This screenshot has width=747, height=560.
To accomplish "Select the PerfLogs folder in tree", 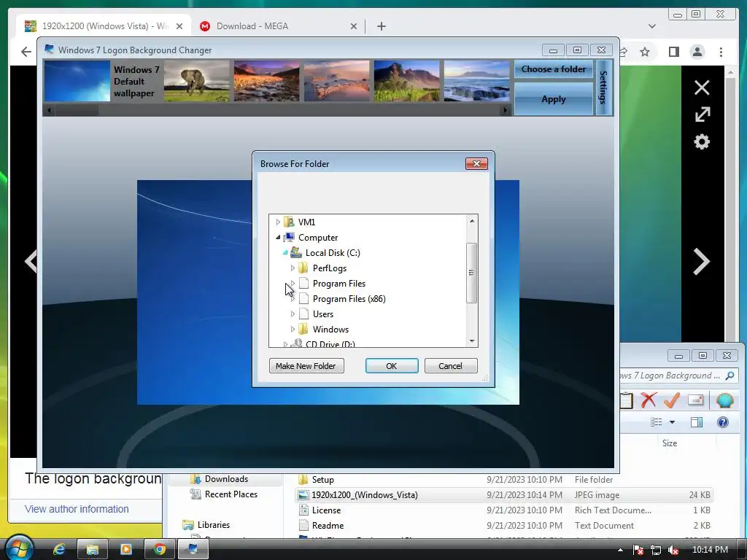I will click(329, 268).
